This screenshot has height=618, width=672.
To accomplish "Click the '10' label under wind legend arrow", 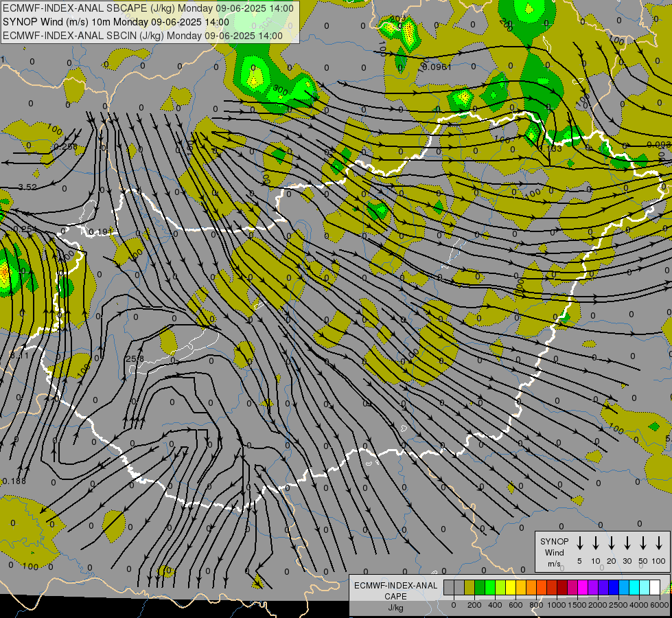I will point(596,561).
